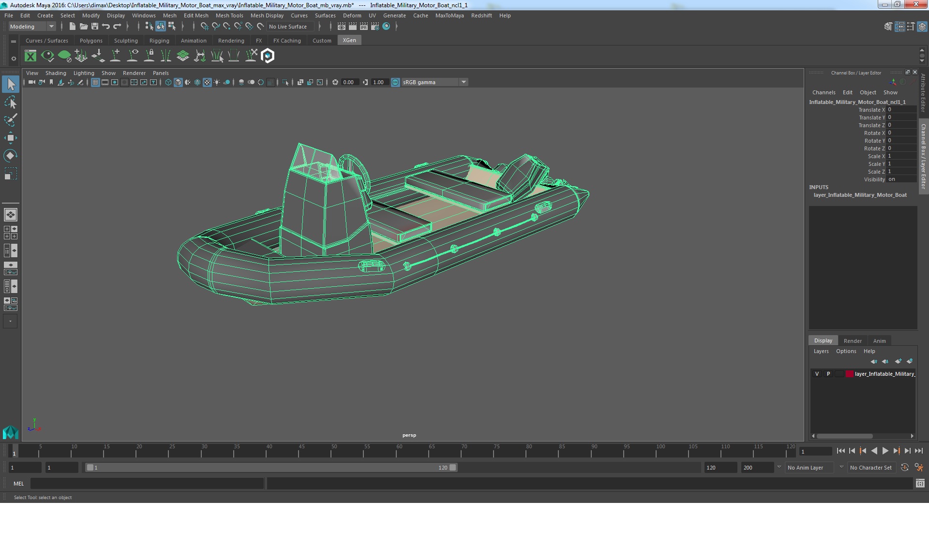Toggle layer playback P box

pos(828,374)
